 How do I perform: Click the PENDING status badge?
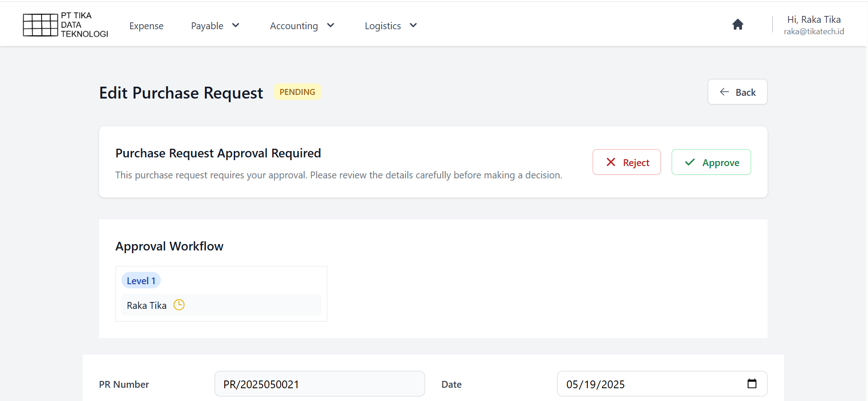click(297, 92)
